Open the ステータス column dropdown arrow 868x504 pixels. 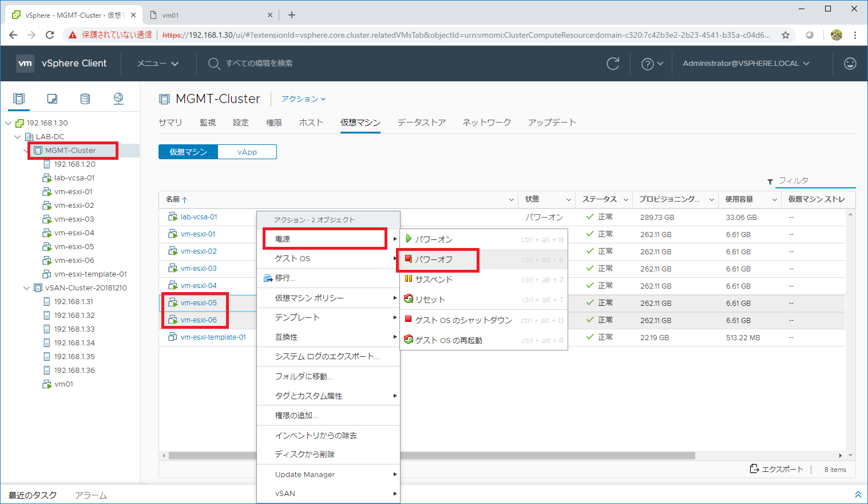[626, 200]
